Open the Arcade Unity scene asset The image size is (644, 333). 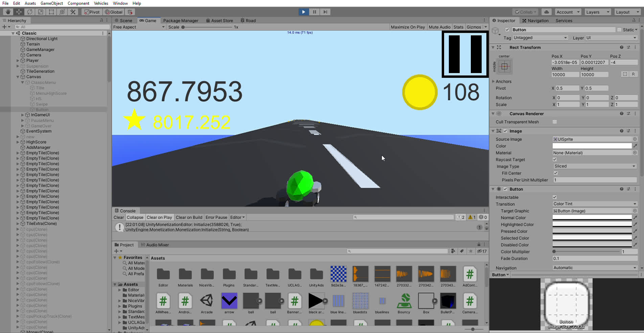coord(207,301)
